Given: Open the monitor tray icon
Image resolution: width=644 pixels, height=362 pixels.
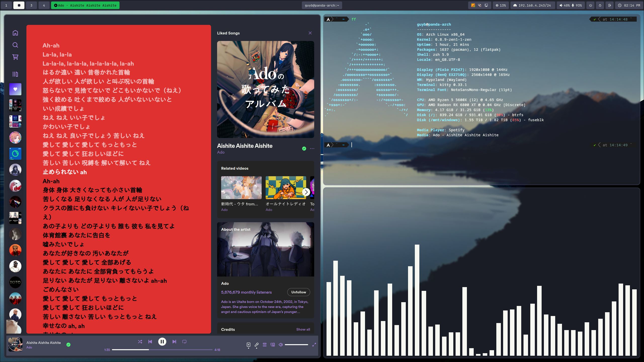Looking at the screenshot, I should (486, 5).
